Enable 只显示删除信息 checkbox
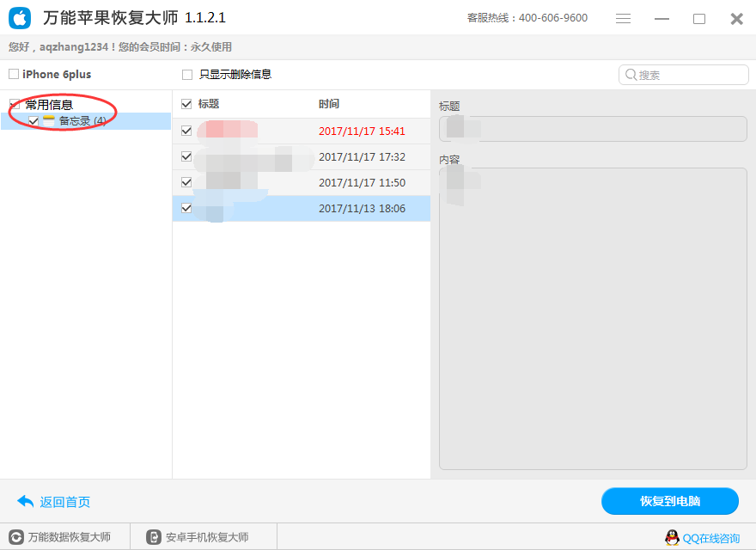Viewport: 756px width, 550px height. click(x=187, y=74)
